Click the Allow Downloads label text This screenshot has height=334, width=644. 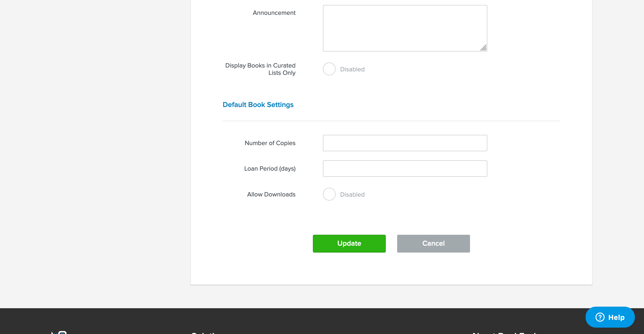coord(271,194)
